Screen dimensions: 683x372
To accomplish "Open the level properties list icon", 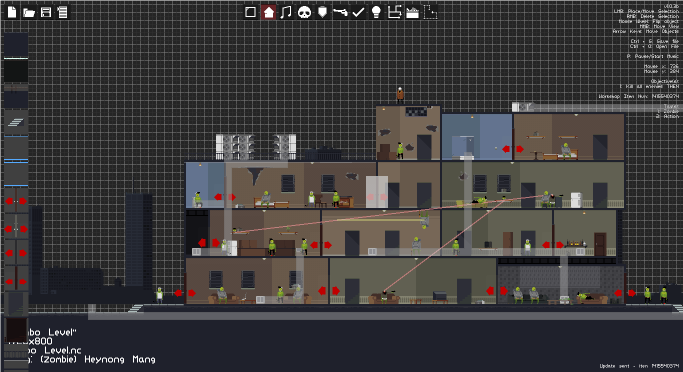I will pyautogui.click(x=62, y=12).
